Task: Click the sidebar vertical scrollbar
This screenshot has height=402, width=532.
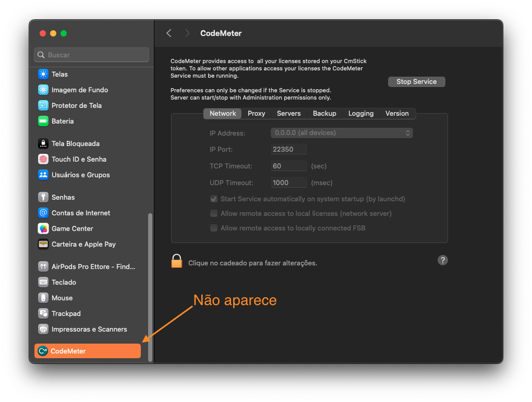Action: coord(150,287)
